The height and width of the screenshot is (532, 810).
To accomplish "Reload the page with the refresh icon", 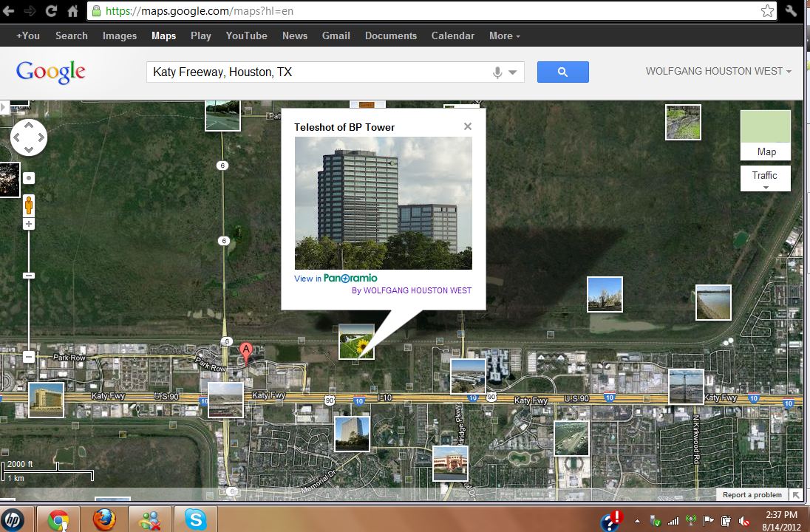I will point(50,10).
